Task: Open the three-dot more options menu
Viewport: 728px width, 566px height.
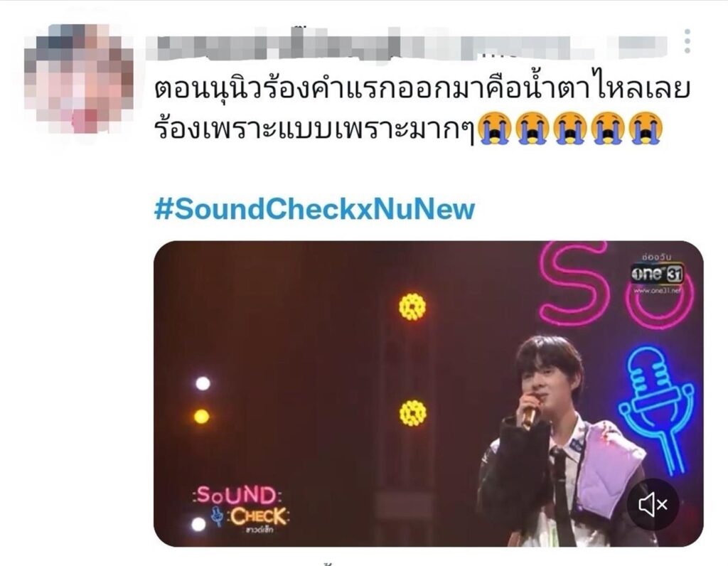Action: tap(687, 41)
